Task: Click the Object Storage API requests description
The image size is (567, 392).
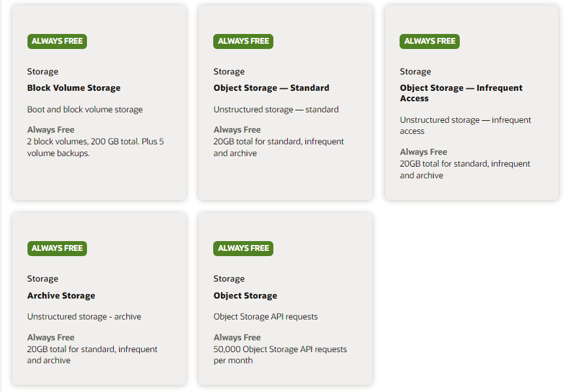Action: point(266,316)
